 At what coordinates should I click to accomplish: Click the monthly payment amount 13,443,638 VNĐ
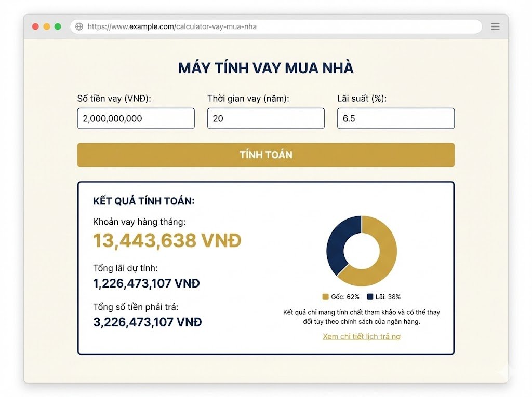pyautogui.click(x=166, y=240)
